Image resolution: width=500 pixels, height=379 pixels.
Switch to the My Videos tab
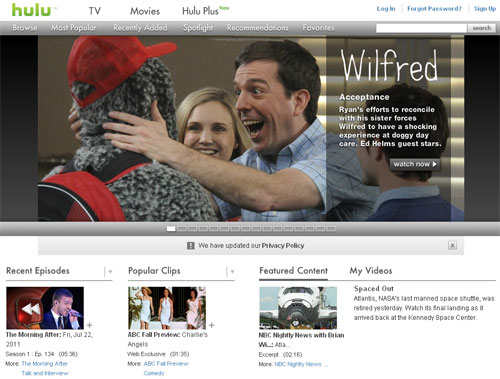371,271
